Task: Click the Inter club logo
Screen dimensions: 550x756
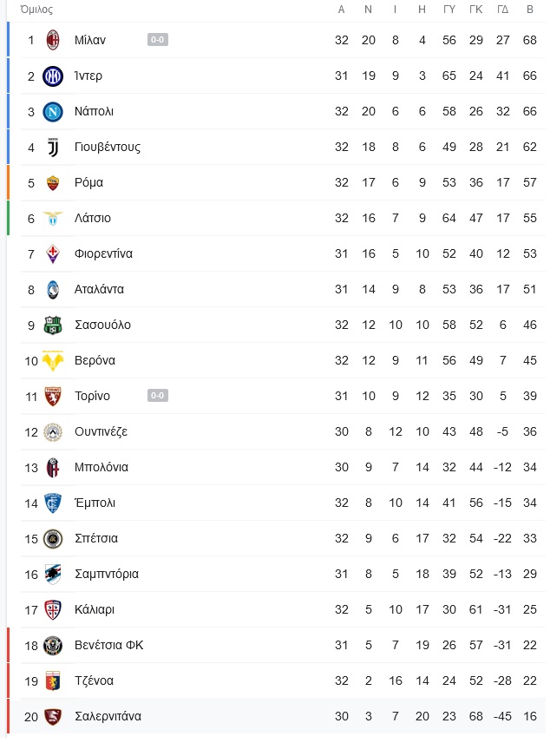Action: (53, 76)
